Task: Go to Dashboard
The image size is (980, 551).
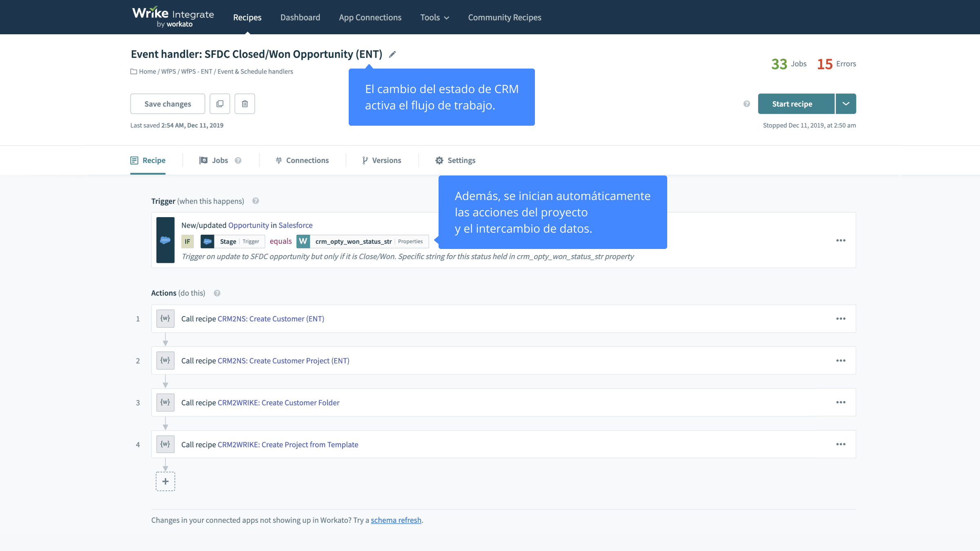Action: (x=300, y=17)
